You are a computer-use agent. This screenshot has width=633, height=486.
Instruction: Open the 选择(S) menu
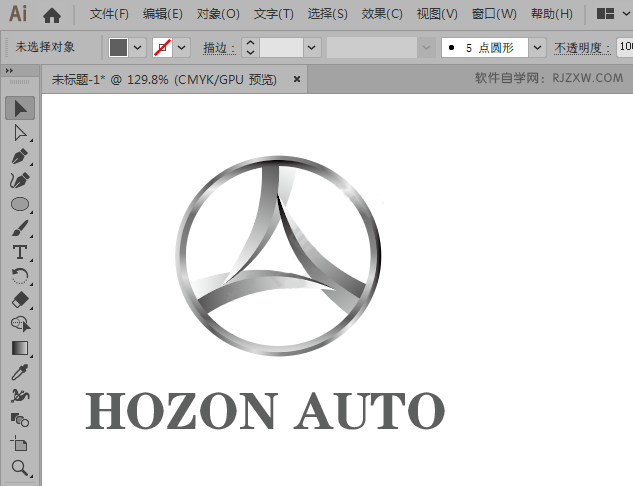[x=327, y=14]
